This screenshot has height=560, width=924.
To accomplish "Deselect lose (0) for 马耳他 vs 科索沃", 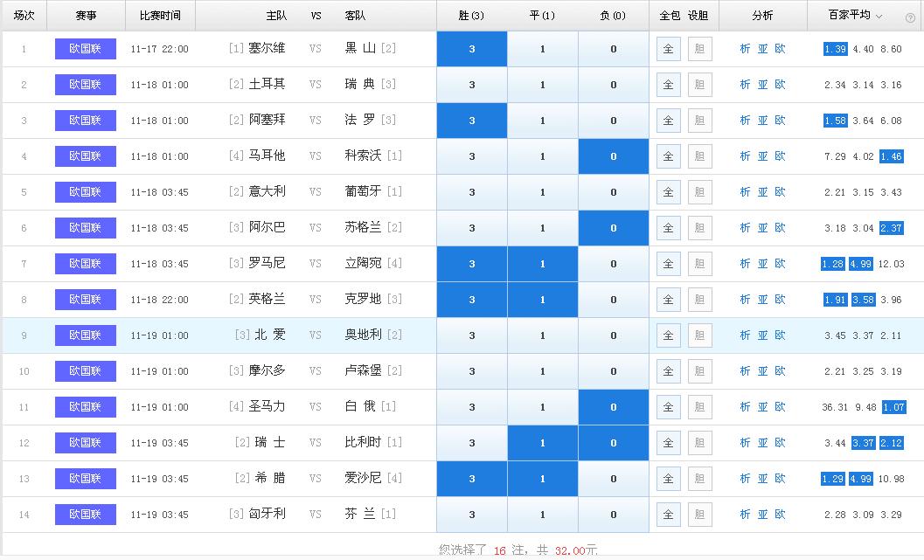I will [613, 156].
